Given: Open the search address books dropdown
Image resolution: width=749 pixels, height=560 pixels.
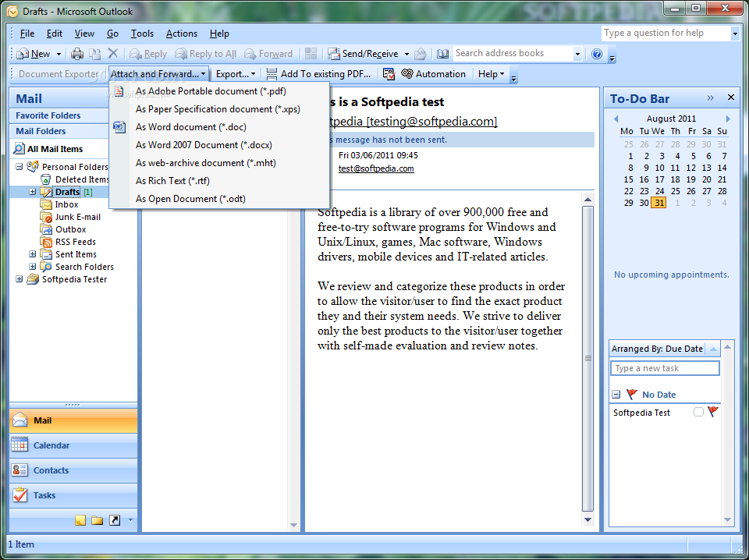Looking at the screenshot, I should coord(577,54).
